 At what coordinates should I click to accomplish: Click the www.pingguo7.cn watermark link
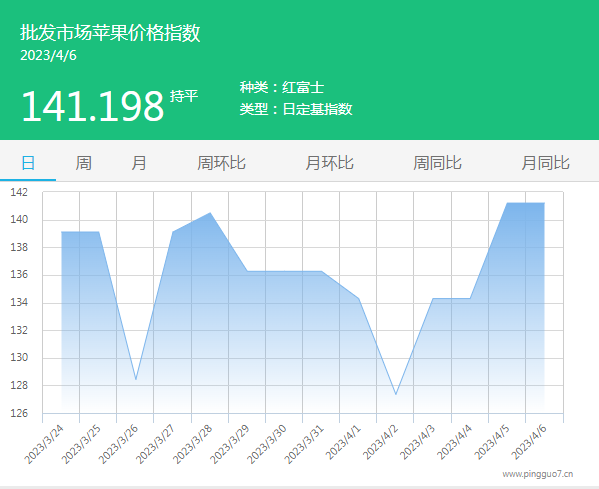coord(537,474)
